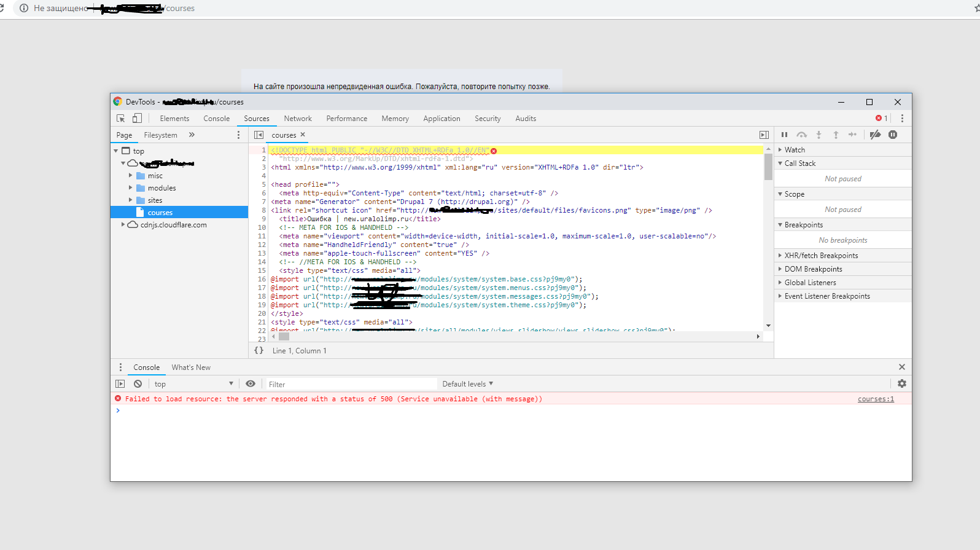Expand the Watch section
This screenshot has height=550, width=980.
(x=842, y=149)
